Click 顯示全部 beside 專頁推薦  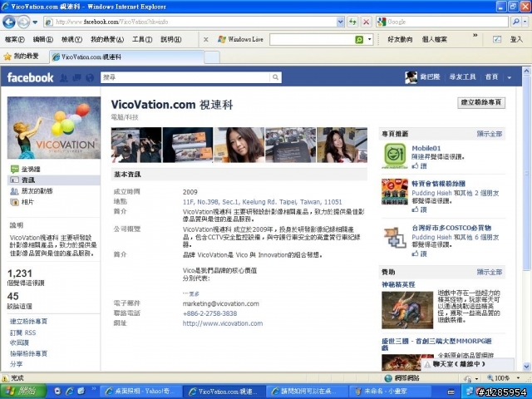point(490,134)
